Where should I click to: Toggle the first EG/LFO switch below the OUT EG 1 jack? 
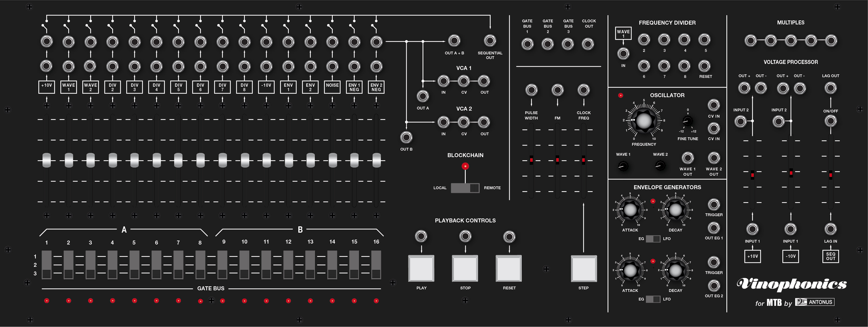pyautogui.click(x=653, y=239)
